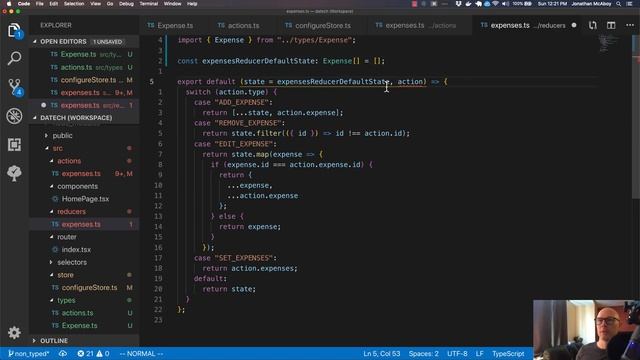The image size is (640, 360).
Task: Click the Wi-Fi icon in menu bar
Action: click(x=496, y=4)
